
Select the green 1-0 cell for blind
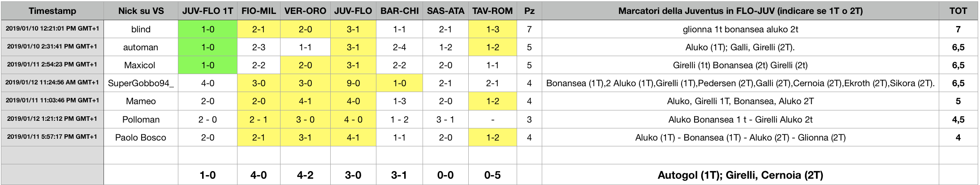click(x=207, y=29)
